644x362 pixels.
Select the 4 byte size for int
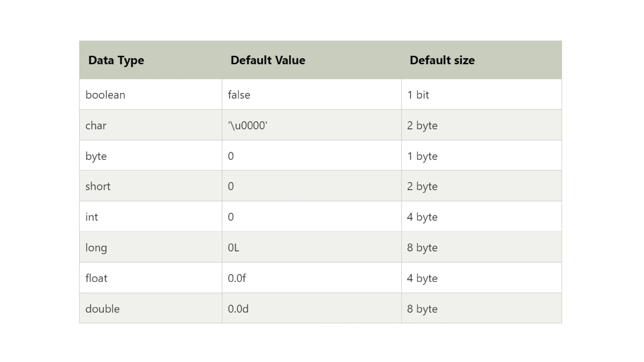(x=422, y=217)
